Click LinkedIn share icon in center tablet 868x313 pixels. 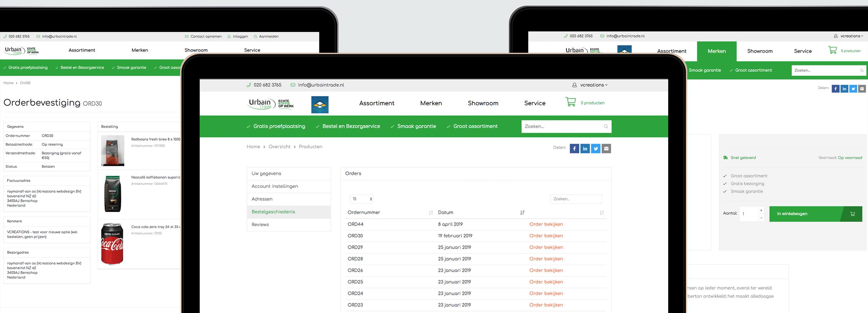(x=585, y=149)
